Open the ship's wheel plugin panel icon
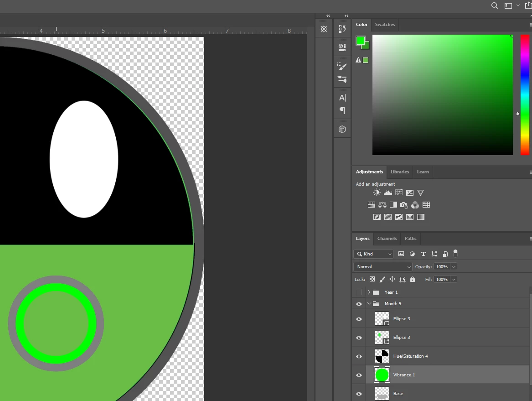Viewport: 532px width, 401px height. coord(324,29)
